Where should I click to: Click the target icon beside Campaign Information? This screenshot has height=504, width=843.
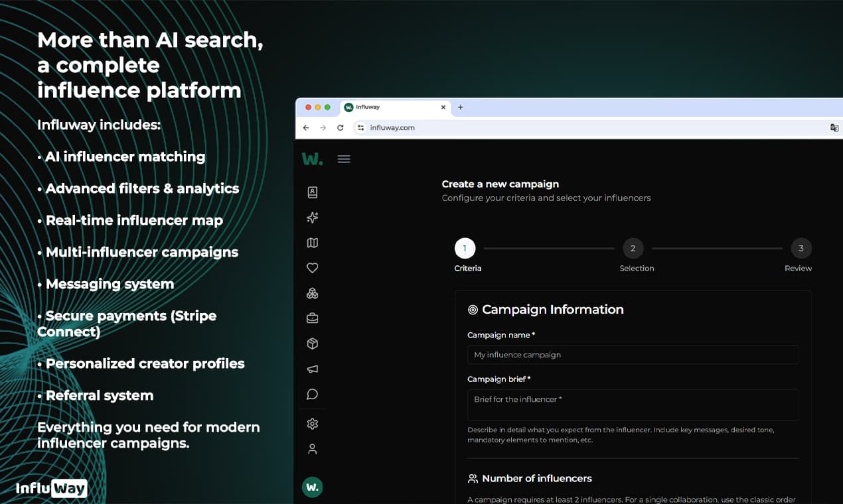coord(473,310)
